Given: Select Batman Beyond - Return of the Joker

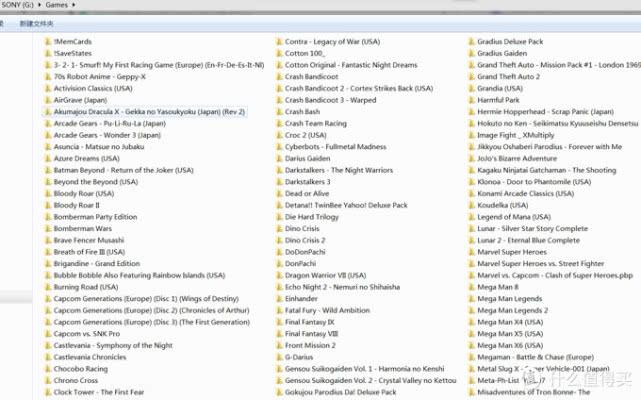Looking at the screenshot, I should click(x=123, y=170).
